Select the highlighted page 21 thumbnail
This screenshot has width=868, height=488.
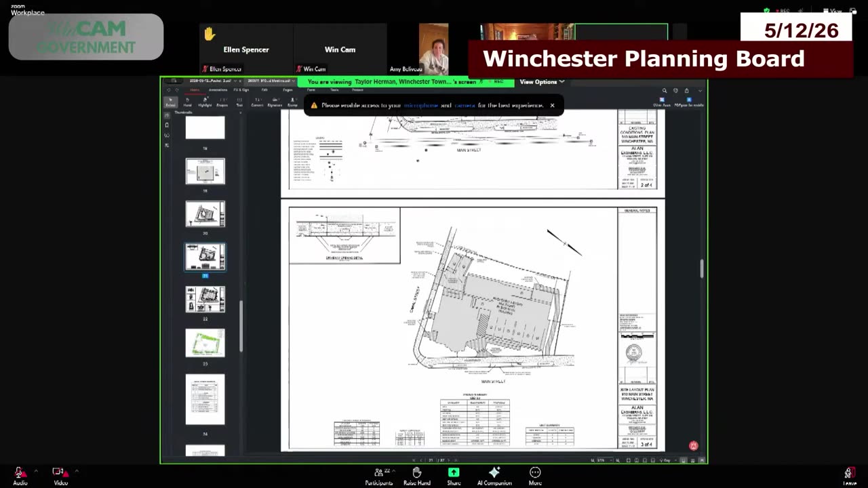click(205, 257)
